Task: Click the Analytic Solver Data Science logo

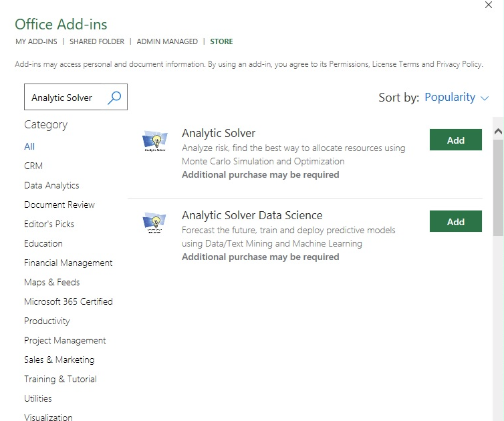Action: (x=154, y=223)
